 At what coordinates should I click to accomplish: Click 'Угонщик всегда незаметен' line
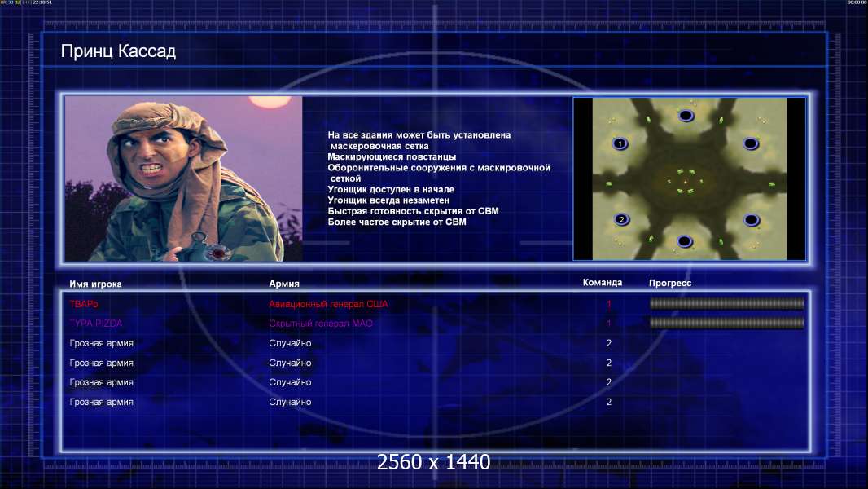click(388, 200)
